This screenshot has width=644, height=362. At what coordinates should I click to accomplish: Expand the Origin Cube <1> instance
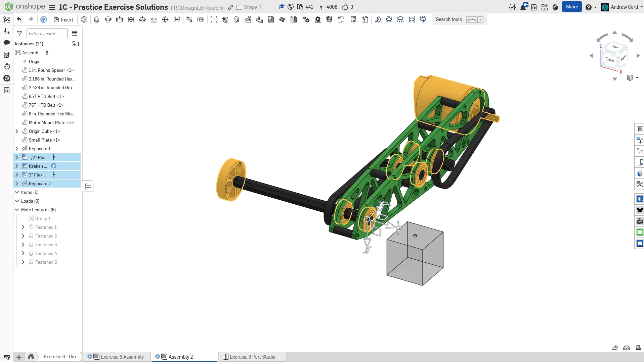(x=17, y=131)
